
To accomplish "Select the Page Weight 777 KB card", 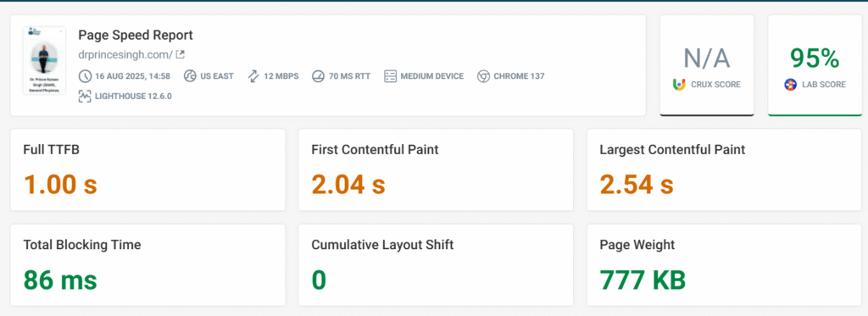I will pyautogui.click(x=724, y=264).
